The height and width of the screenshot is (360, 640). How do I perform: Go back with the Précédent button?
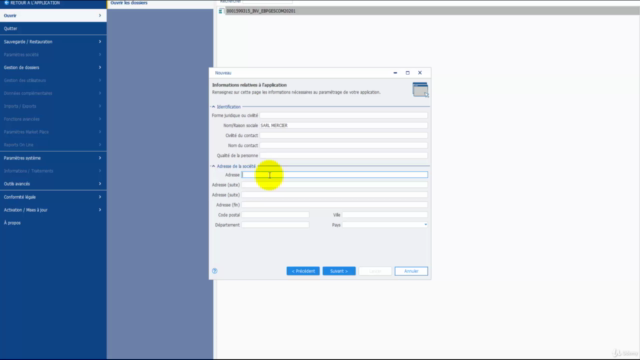click(303, 271)
